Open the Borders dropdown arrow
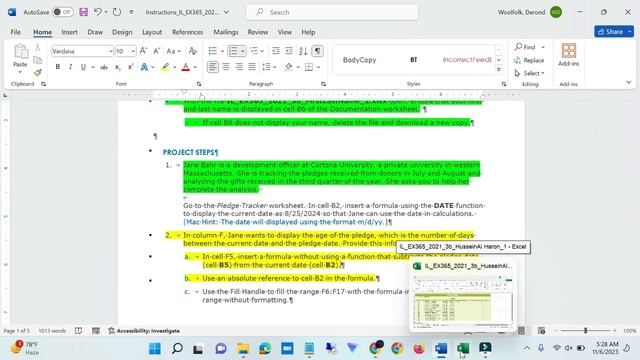This screenshot has height=360, width=640. click(318, 67)
